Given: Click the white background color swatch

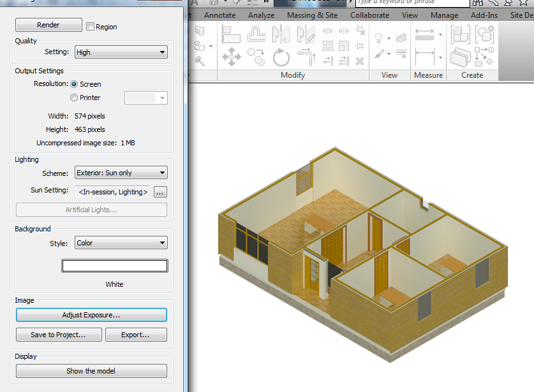Looking at the screenshot, I should point(115,266).
